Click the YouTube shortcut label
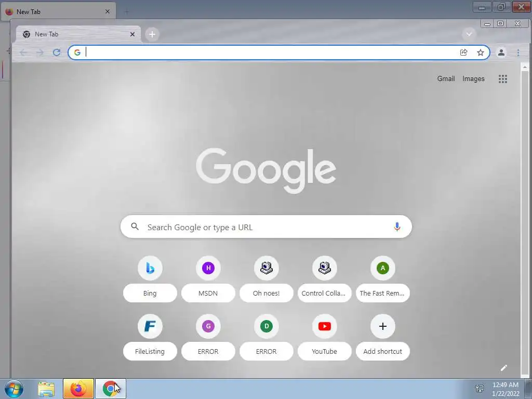The width and height of the screenshot is (532, 399). [x=324, y=352]
